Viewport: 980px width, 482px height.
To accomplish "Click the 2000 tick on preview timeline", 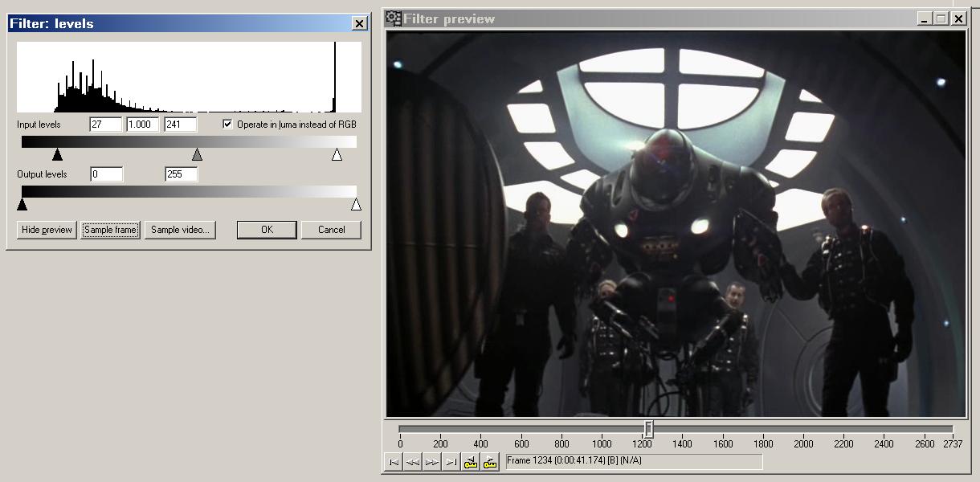I will [x=803, y=443].
